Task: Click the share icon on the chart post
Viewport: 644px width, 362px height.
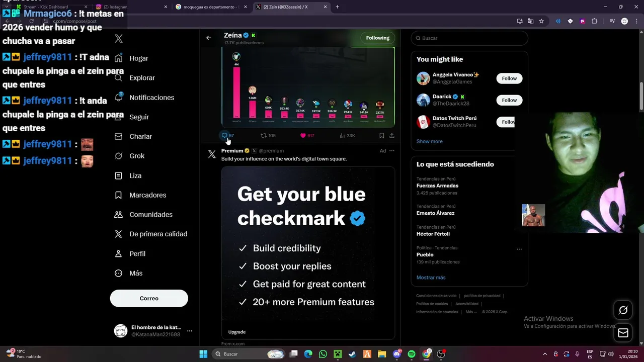Action: point(392,136)
